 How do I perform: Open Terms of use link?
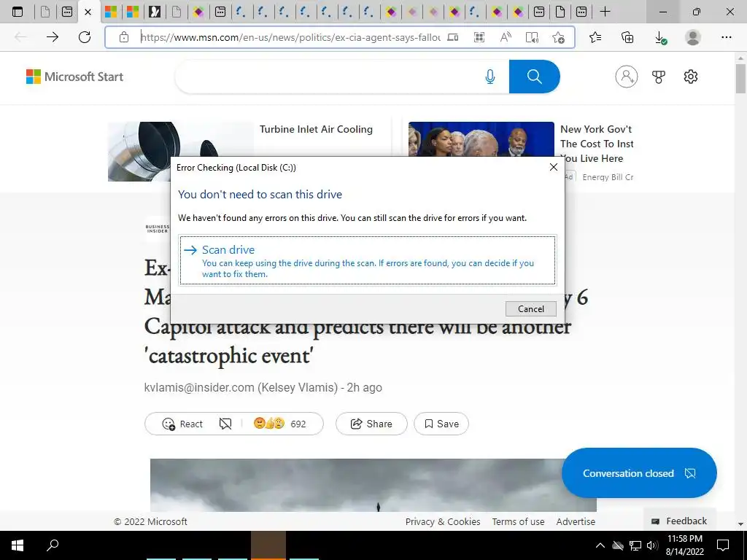pos(518,521)
